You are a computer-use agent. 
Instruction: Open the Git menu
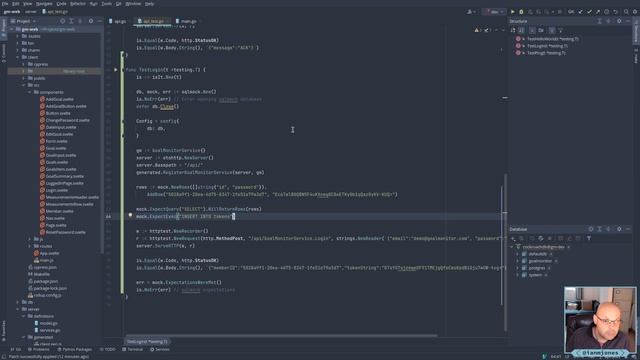click(x=118, y=4)
